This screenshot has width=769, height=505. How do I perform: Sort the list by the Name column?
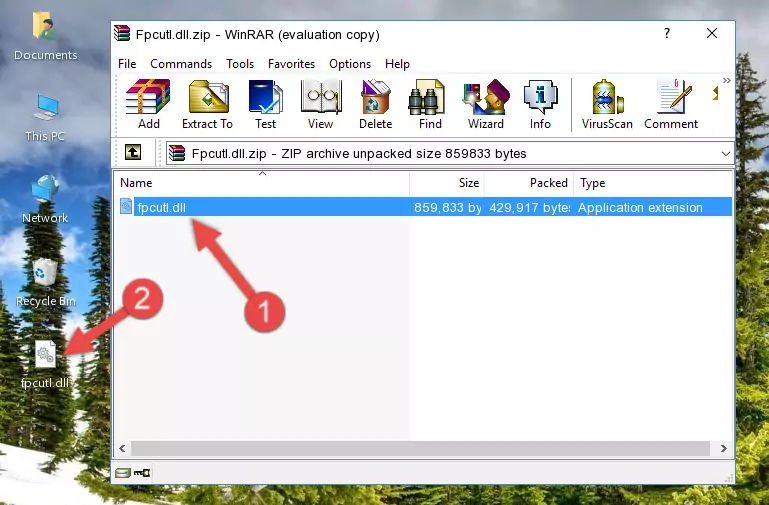coord(262,183)
